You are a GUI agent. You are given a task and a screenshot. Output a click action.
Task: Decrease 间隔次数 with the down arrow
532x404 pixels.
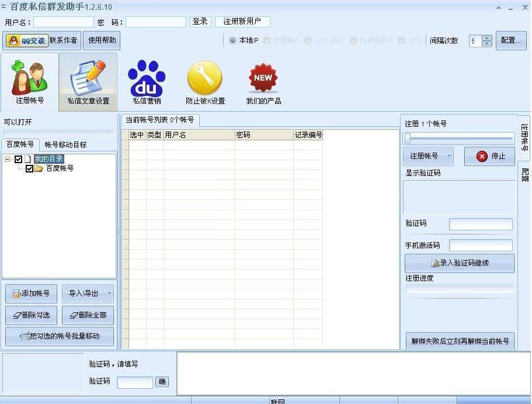pyautogui.click(x=487, y=44)
